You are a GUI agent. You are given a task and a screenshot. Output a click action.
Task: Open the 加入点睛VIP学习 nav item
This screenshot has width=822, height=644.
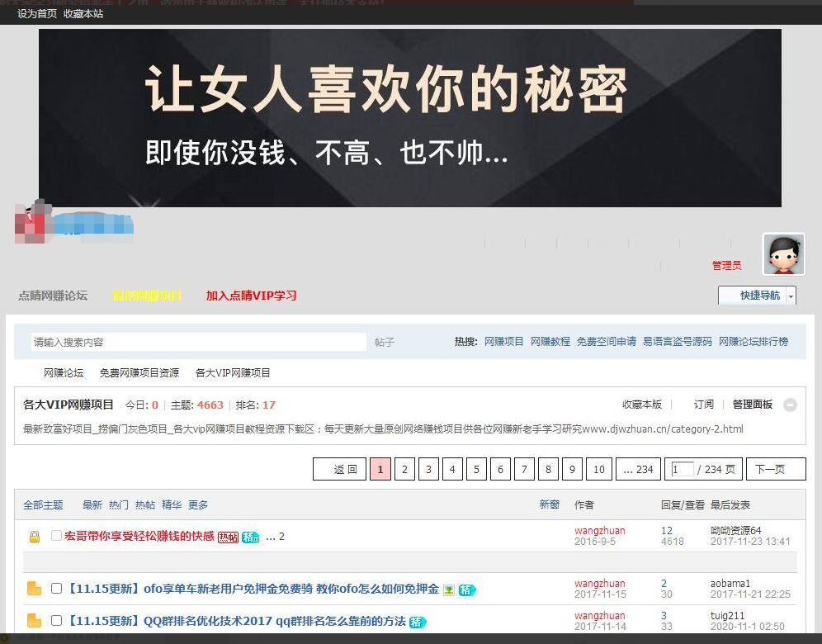click(x=251, y=296)
